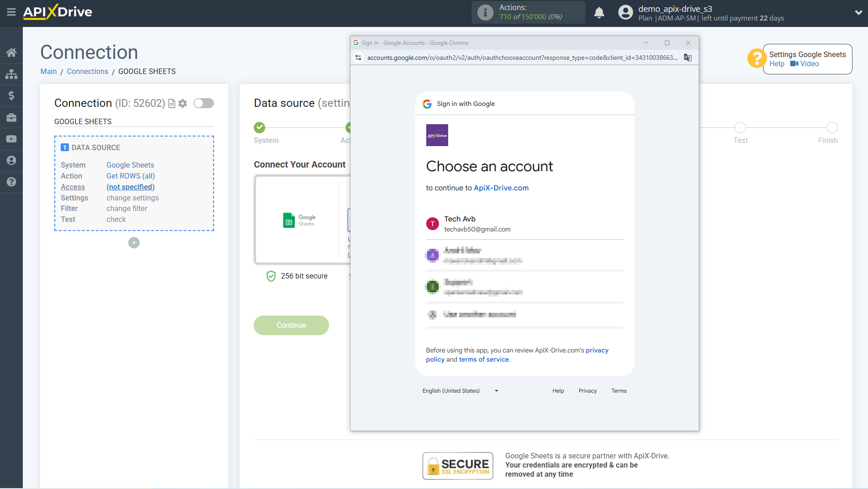The image size is (868, 489).
Task: Expand the chevron at the top right corner
Action: coord(858,12)
